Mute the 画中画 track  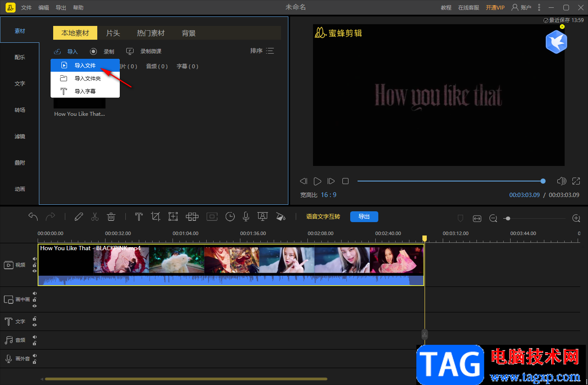click(35, 293)
